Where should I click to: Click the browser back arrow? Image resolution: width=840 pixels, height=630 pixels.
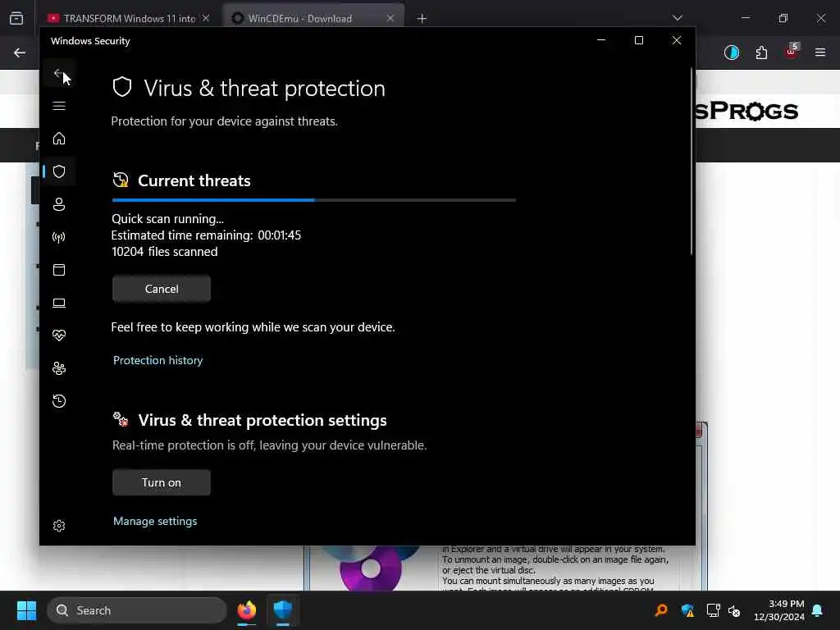(x=20, y=52)
